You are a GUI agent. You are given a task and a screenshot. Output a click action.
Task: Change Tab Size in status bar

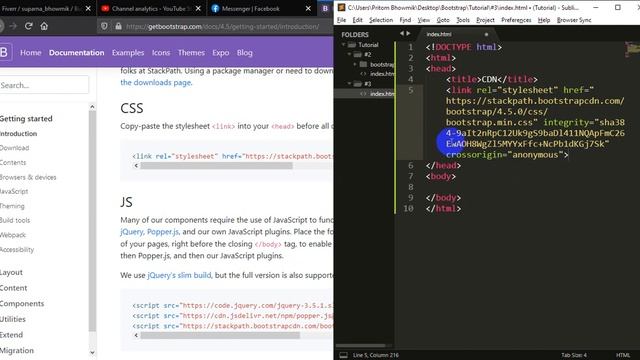(x=574, y=355)
